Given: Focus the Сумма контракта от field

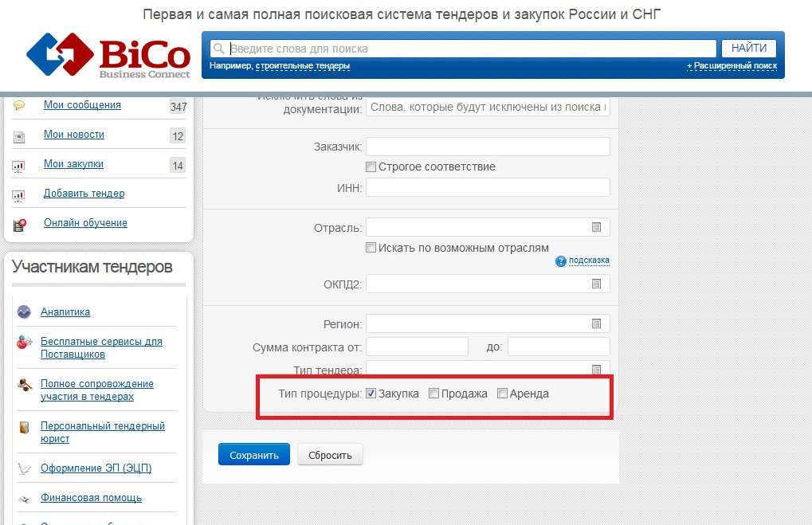Looking at the screenshot, I should tap(418, 347).
